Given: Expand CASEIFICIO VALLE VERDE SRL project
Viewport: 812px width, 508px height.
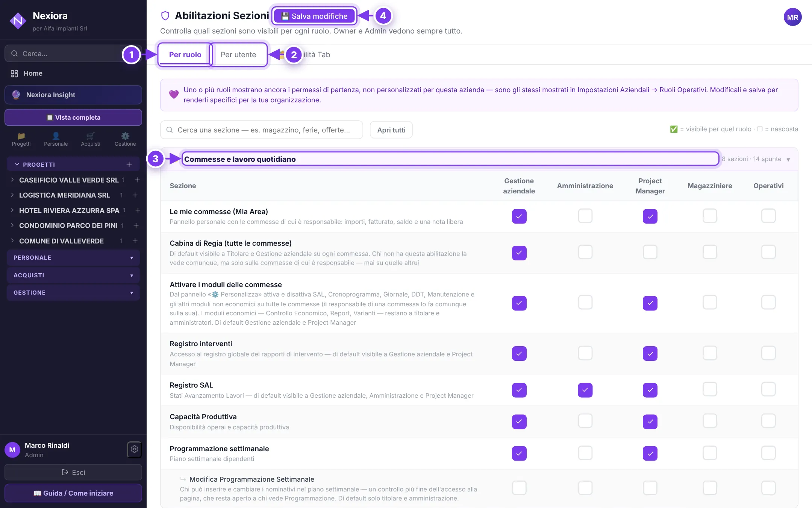Looking at the screenshot, I should tap(12, 180).
